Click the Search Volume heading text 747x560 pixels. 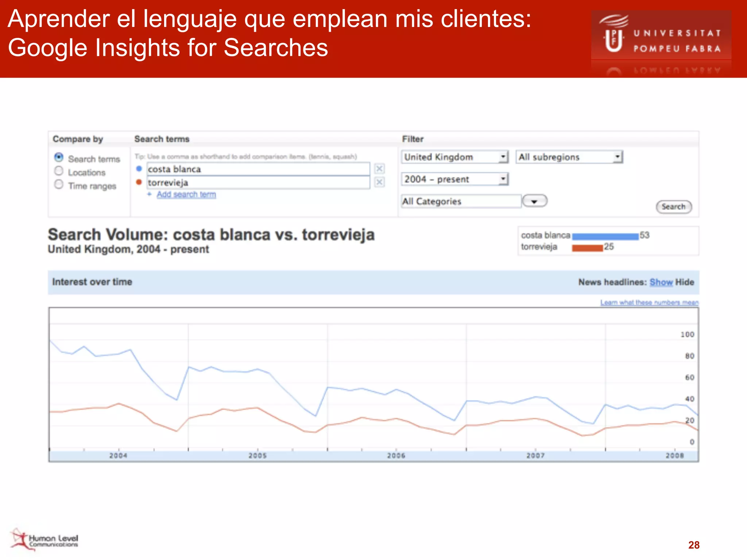tap(211, 234)
